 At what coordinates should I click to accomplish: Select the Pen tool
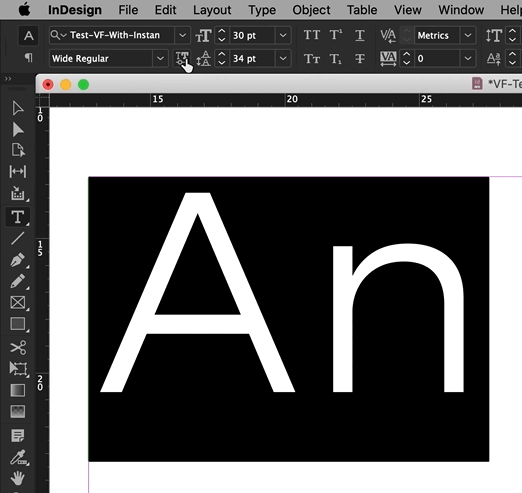click(x=17, y=260)
